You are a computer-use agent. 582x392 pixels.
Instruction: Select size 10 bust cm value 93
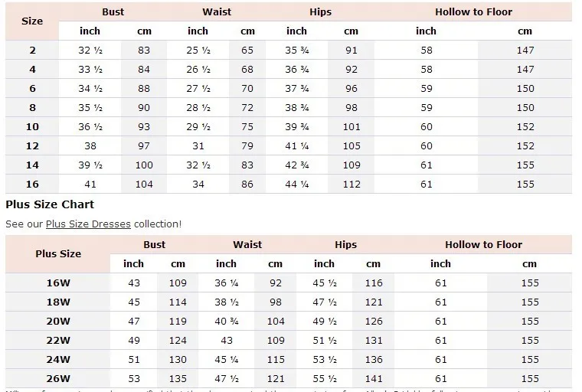pyautogui.click(x=144, y=126)
